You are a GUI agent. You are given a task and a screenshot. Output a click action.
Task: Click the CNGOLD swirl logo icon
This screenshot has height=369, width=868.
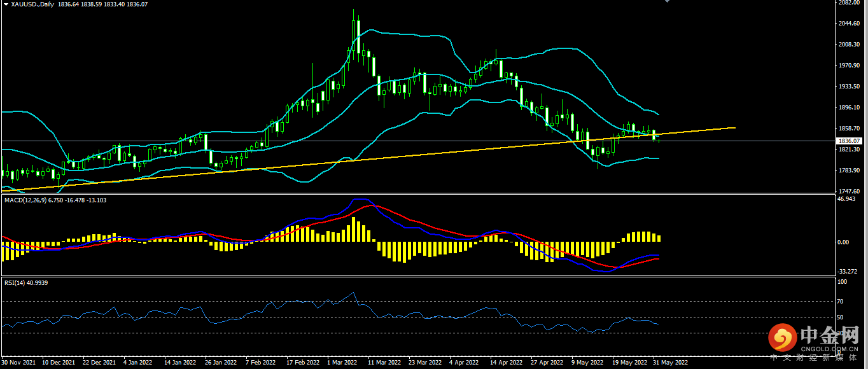point(782,338)
